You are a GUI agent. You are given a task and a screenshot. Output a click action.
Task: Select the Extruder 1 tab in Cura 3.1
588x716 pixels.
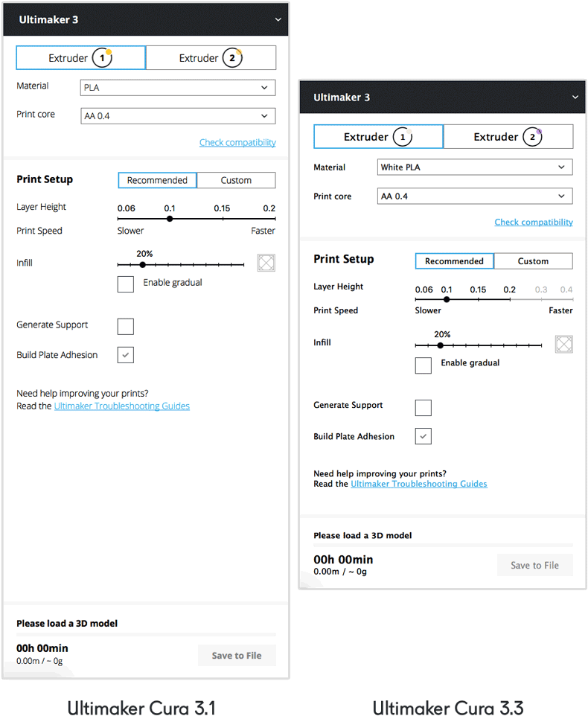81,58
